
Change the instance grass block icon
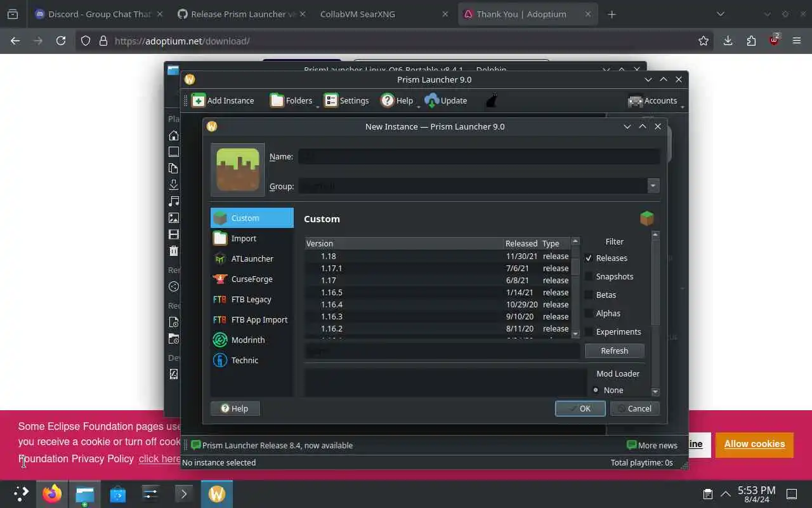238,170
